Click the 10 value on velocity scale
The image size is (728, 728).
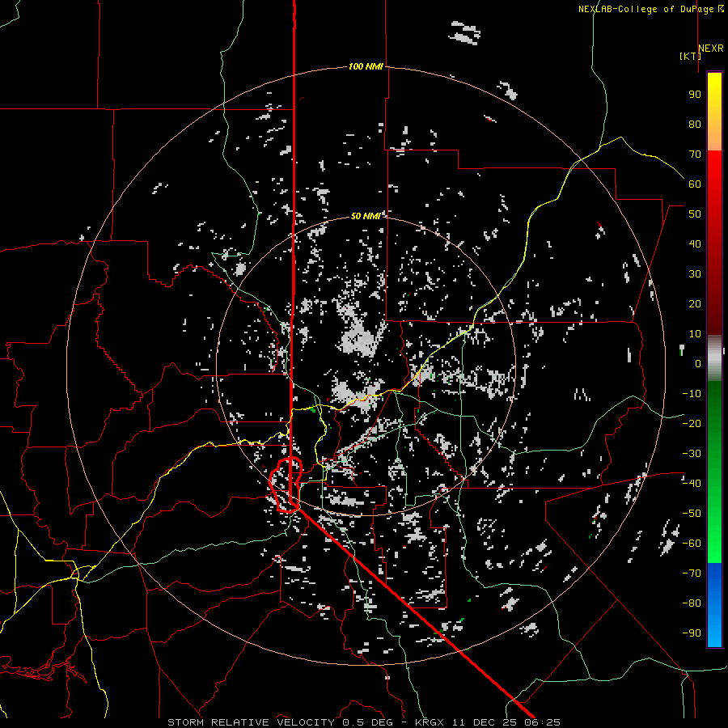pyautogui.click(x=695, y=334)
